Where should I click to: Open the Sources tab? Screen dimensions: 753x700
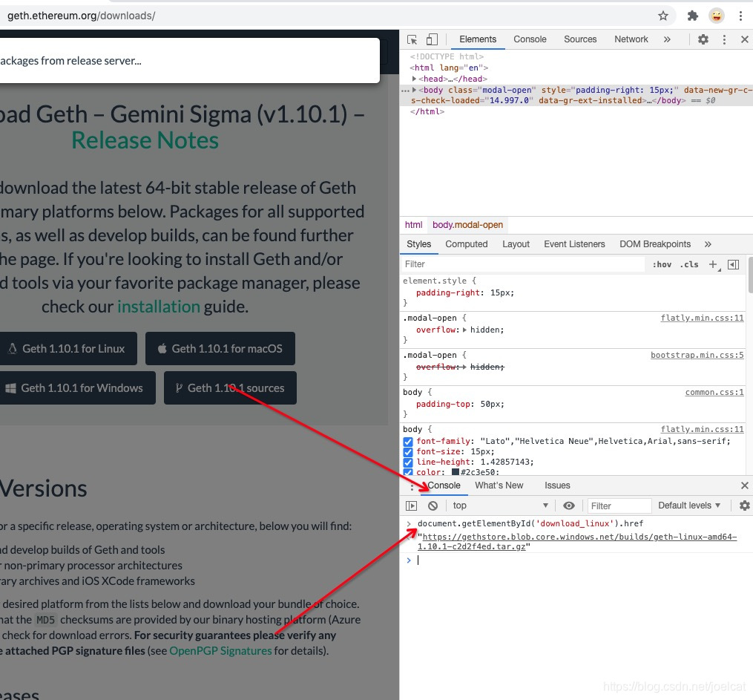pyautogui.click(x=580, y=39)
